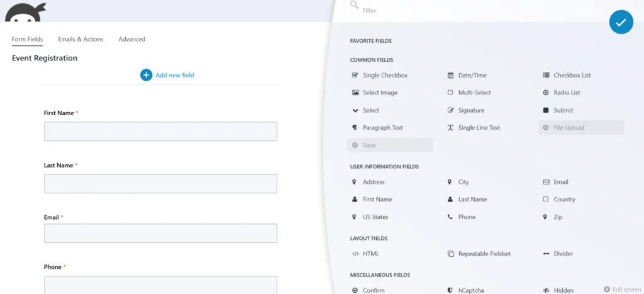644x294 pixels.
Task: Add the Submit button field
Action: [x=557, y=110]
